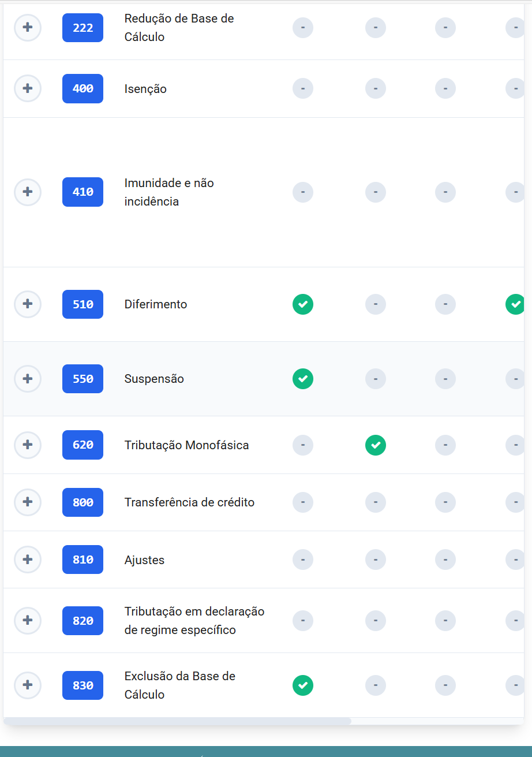Click the blue 810 Ajustes badge
The width and height of the screenshot is (532, 757).
point(83,560)
